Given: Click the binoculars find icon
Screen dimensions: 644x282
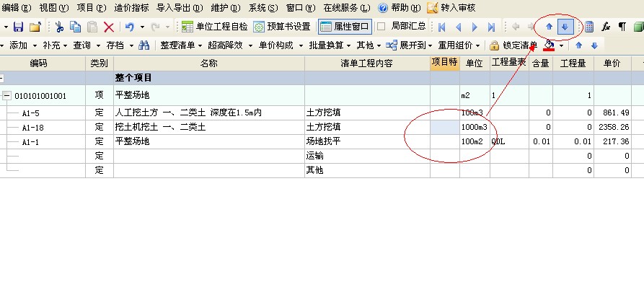Looking at the screenshot, I should [x=144, y=45].
